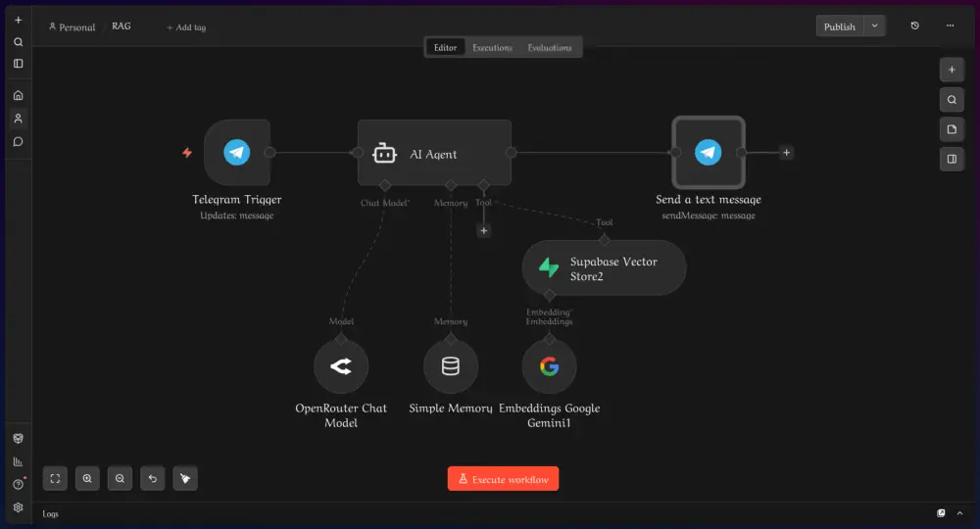
Task: Click the AI Agent Chat Model connector
Action: [x=385, y=185]
